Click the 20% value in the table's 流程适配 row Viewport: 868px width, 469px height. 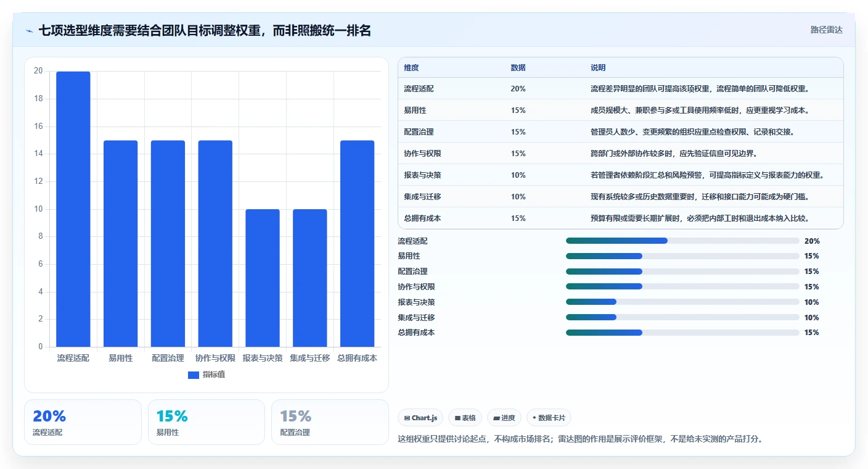518,89
